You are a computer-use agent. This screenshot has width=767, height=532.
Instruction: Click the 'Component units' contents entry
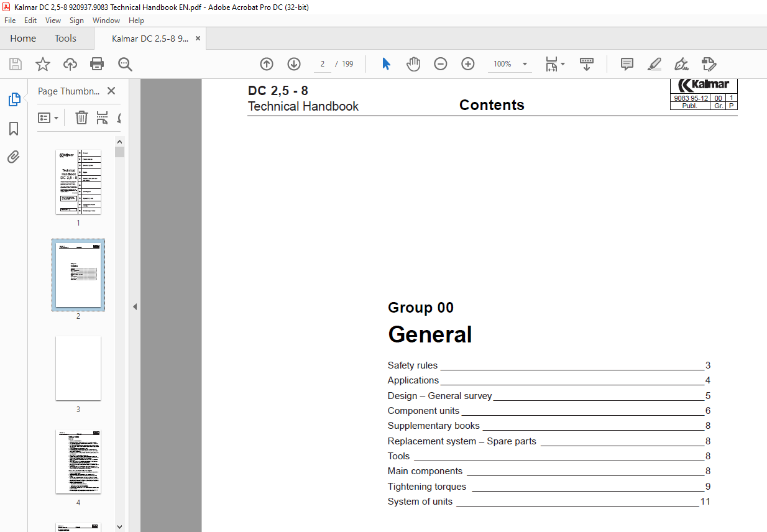423,411
